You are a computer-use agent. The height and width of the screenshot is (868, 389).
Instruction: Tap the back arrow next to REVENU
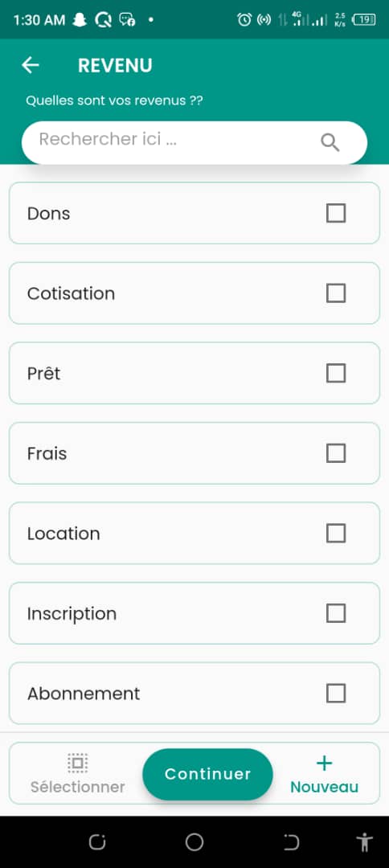coord(31,65)
